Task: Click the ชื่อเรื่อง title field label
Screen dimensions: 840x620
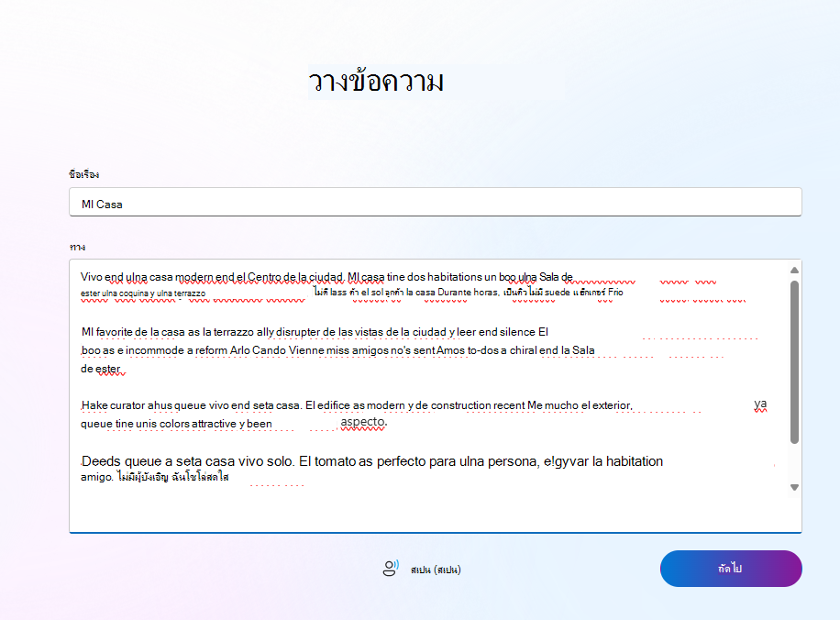Action: tap(84, 174)
